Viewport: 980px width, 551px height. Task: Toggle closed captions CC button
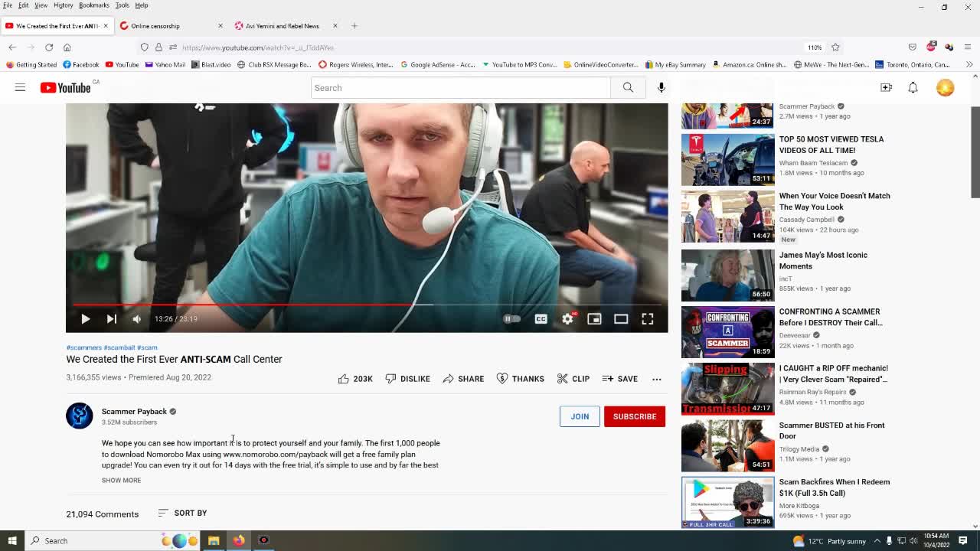click(541, 319)
